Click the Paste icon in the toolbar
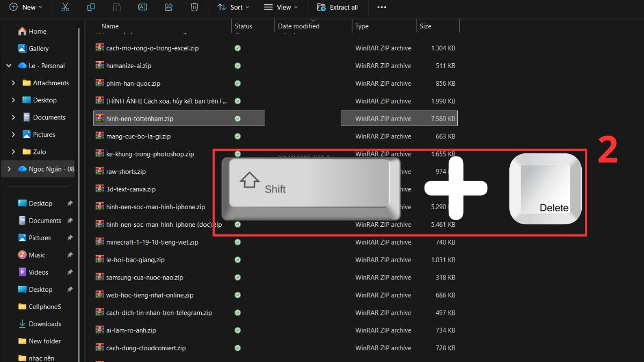 (x=116, y=7)
